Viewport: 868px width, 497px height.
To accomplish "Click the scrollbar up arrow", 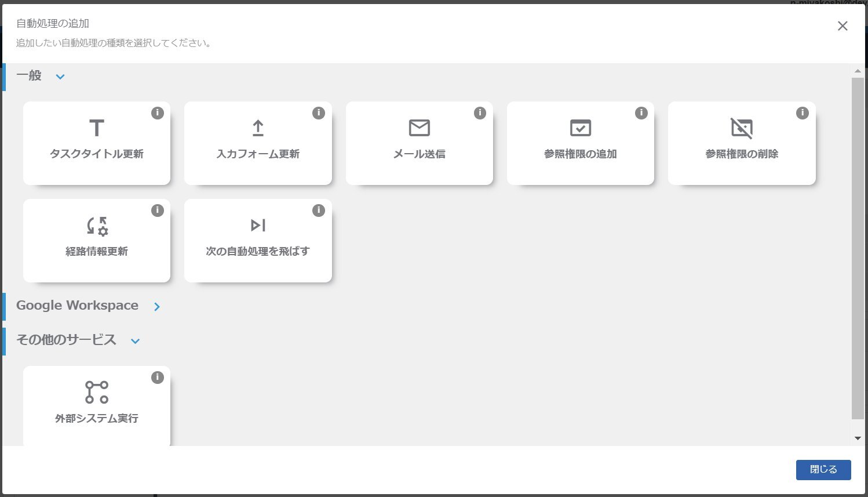I will [858, 71].
